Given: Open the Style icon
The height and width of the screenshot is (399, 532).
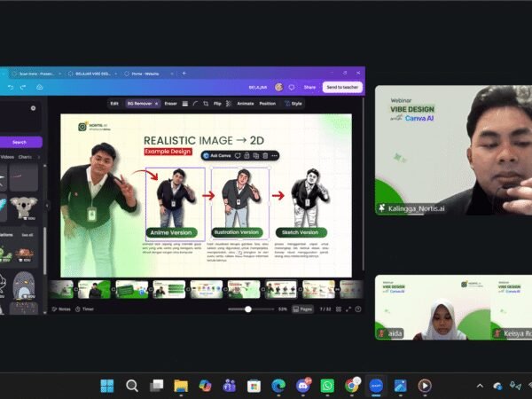Looking at the screenshot, I should (293, 104).
